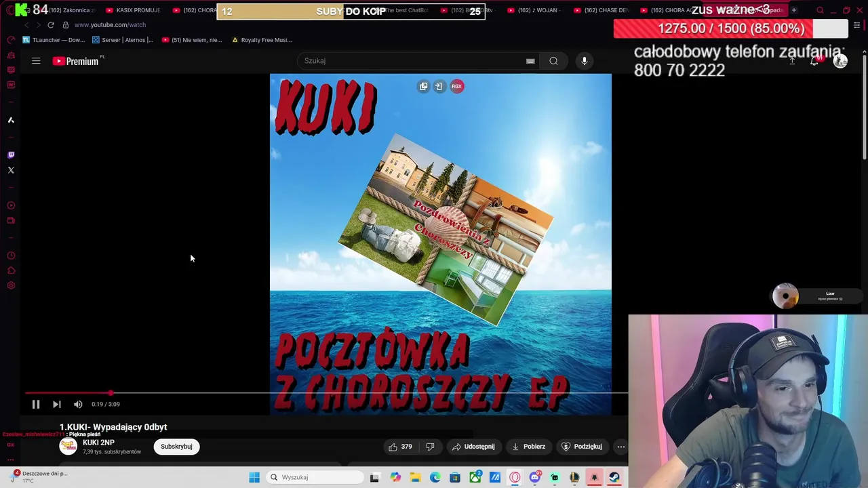Click the Podziękuj thanks button
Screen dimensions: 868x488
582,447
